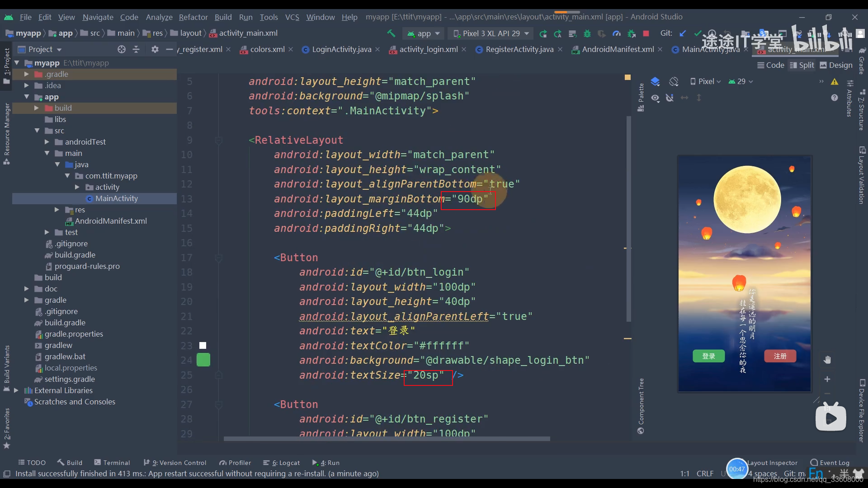Expand External Libraries node
This screenshot has height=488, width=868.
(x=16, y=390)
